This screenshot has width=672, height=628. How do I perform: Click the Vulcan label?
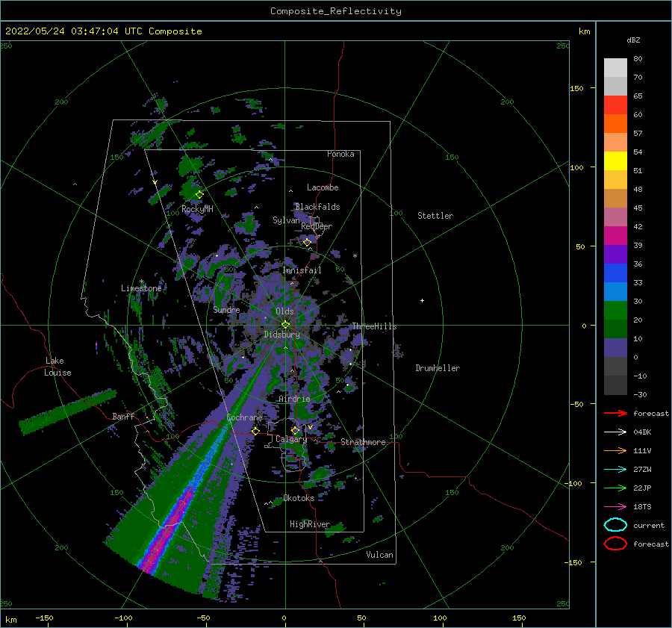tap(379, 555)
